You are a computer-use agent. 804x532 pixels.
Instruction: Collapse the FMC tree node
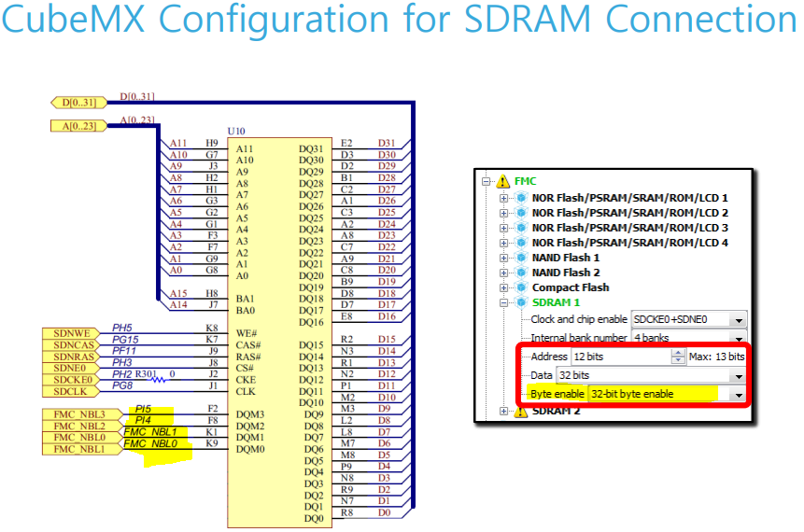pos(487,181)
